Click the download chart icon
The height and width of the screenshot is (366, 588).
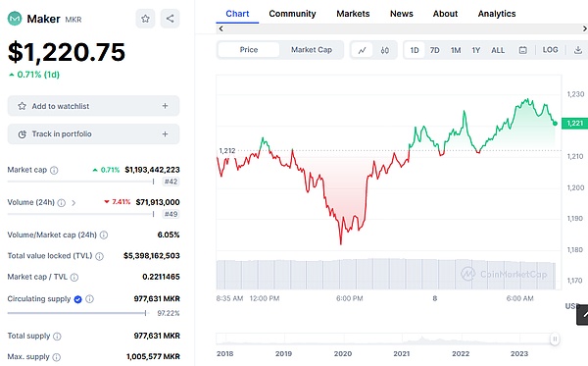pyautogui.click(x=578, y=50)
